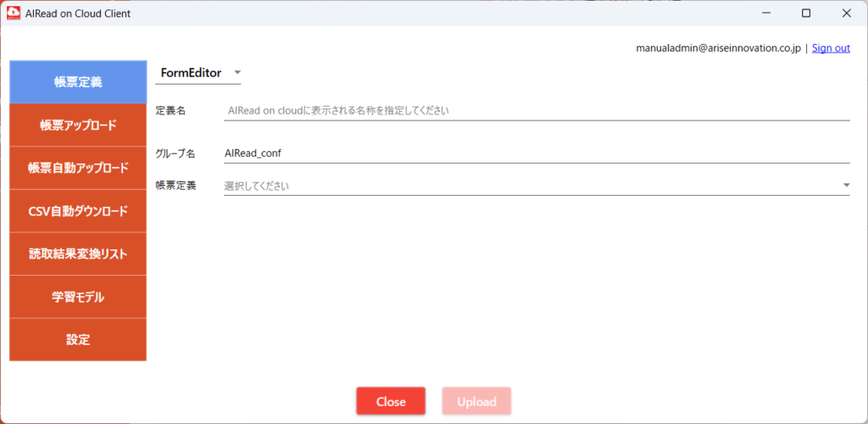The image size is (868, 424).
Task: Minimize the AIRead on Cloud Client window
Action: tap(766, 14)
